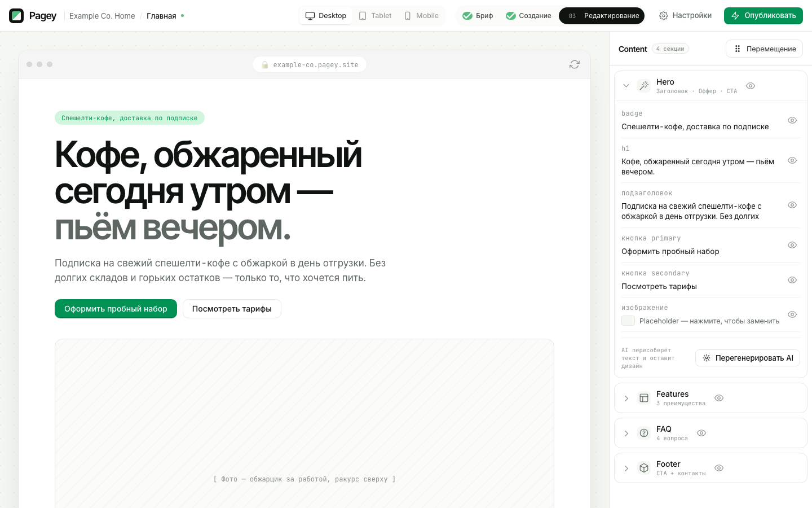Reload the site preview with refresh icon
The width and height of the screenshot is (812, 508).
click(x=575, y=64)
